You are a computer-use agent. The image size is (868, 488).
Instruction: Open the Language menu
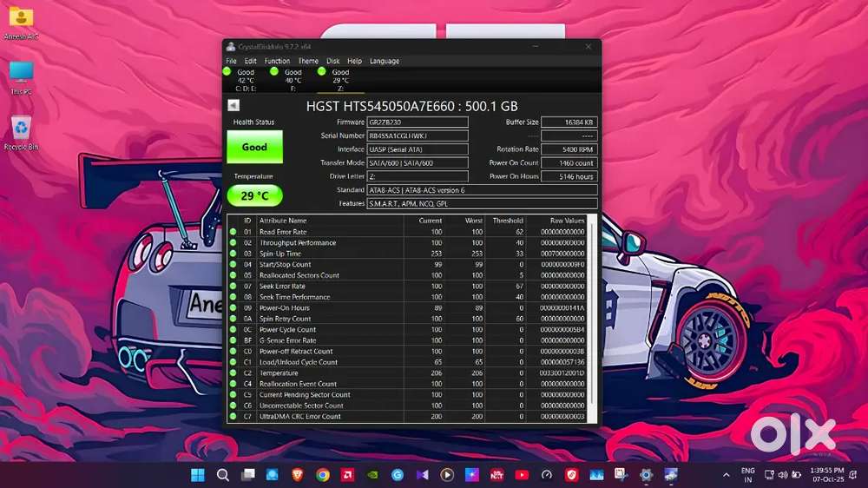[385, 61]
